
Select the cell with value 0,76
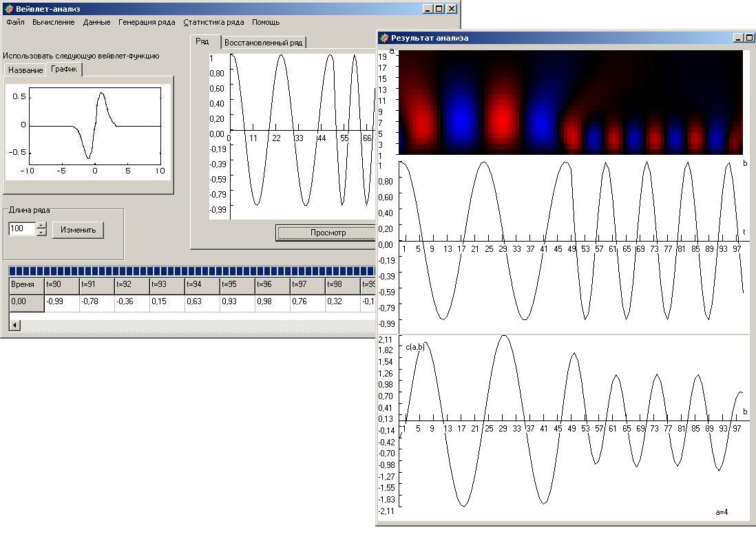pyautogui.click(x=308, y=303)
